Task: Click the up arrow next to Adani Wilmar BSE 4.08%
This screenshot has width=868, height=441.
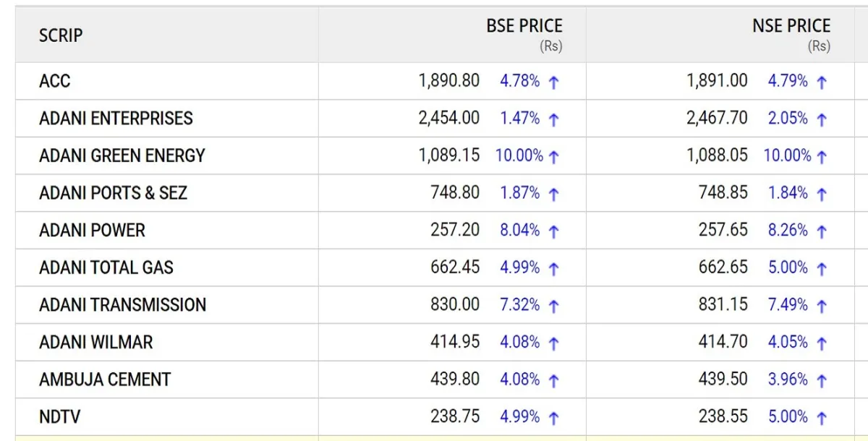Action: click(554, 343)
